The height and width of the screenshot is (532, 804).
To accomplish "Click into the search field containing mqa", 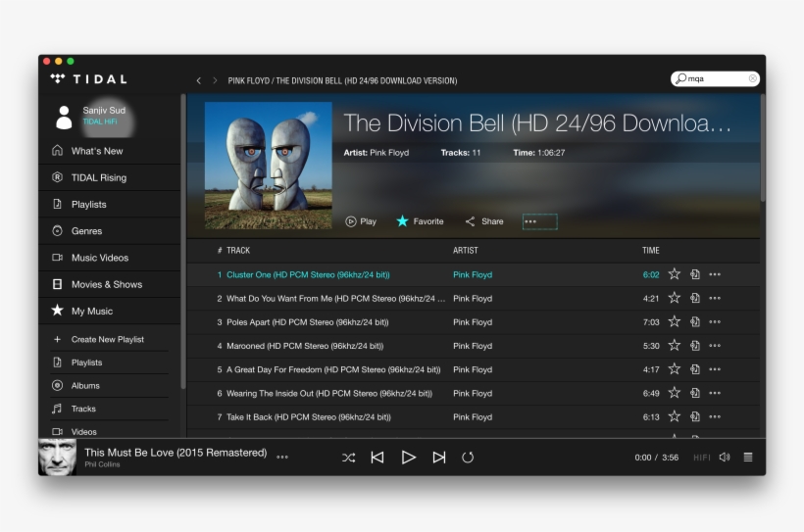I will [x=715, y=78].
